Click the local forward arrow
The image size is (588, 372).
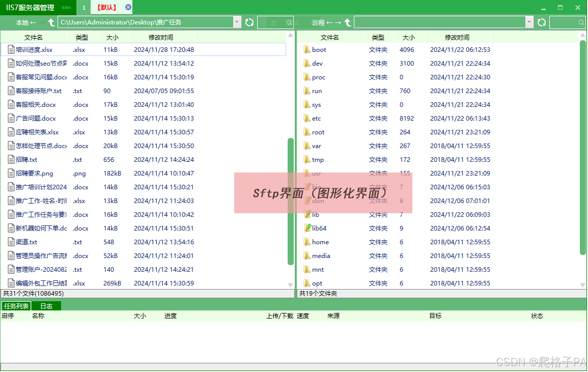pyautogui.click(x=42, y=22)
